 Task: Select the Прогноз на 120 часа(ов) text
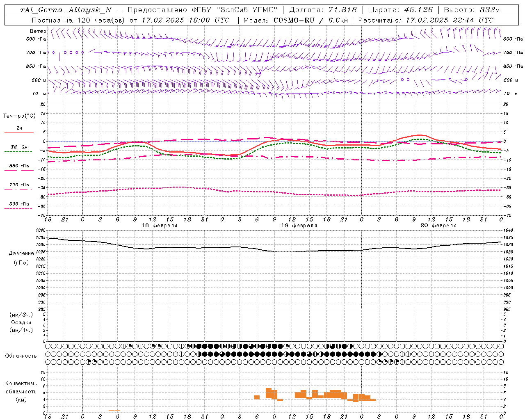pos(78,20)
